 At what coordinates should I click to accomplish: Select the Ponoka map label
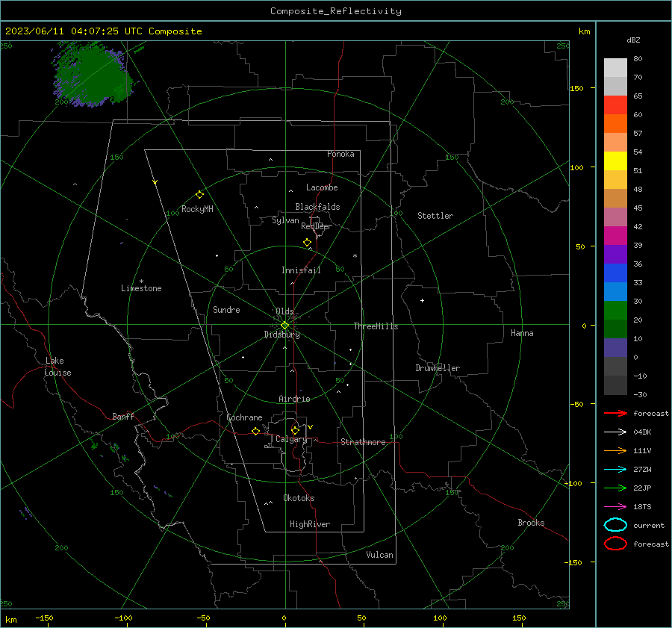[x=340, y=154]
